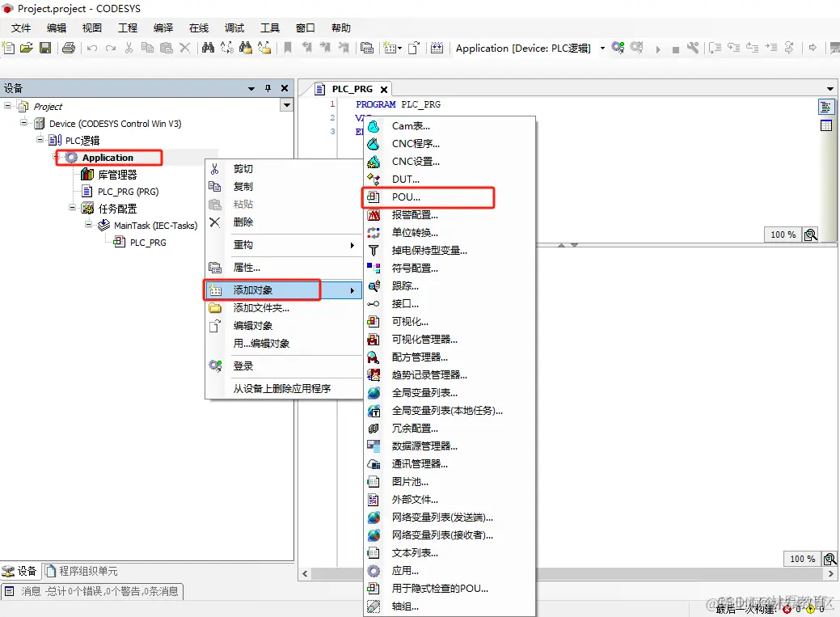Click 从设备上删除应用程序 menu entry
The image size is (840, 617).
(284, 389)
